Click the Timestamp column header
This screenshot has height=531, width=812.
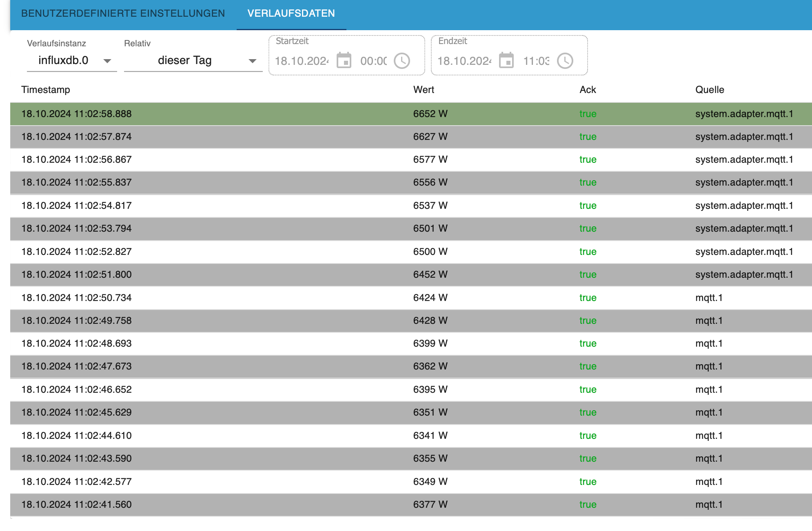point(46,90)
